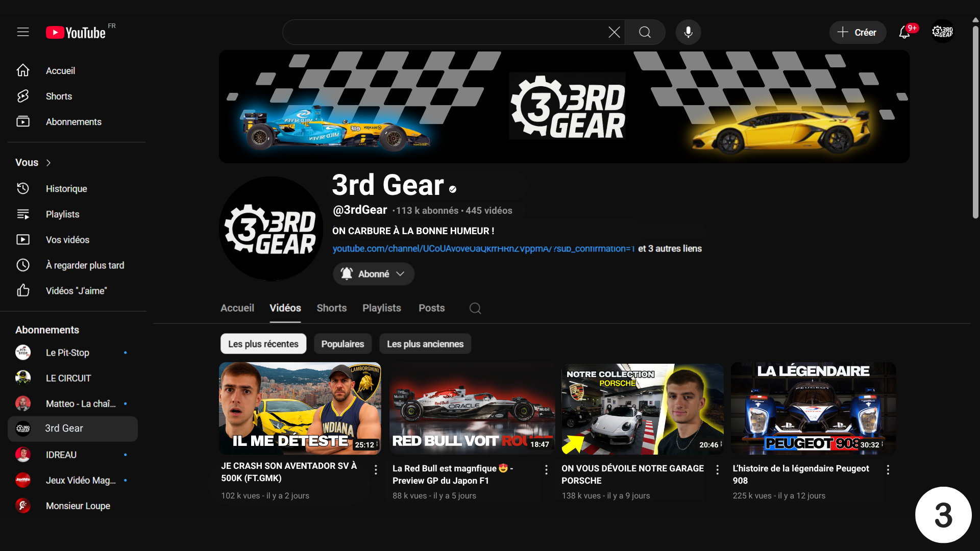The height and width of the screenshot is (551, 980).
Task: Click the 3rd Gear channel banner
Action: (564, 107)
